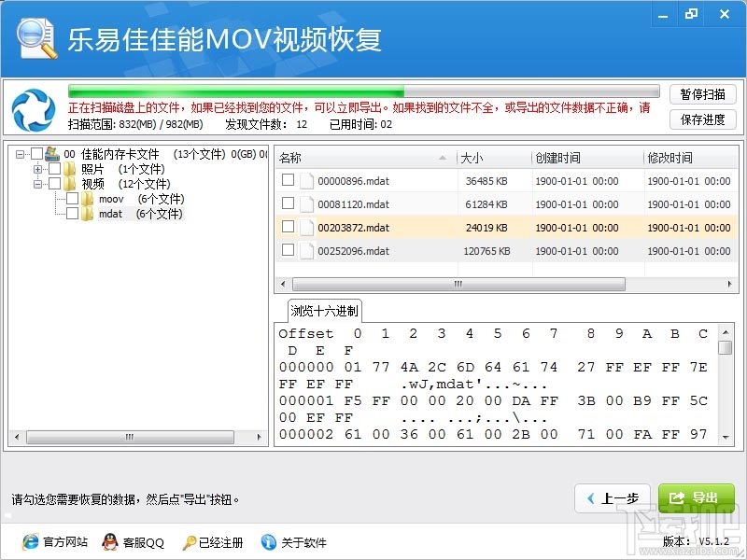
Task: Click the 保存进度 button
Action: pos(701,119)
